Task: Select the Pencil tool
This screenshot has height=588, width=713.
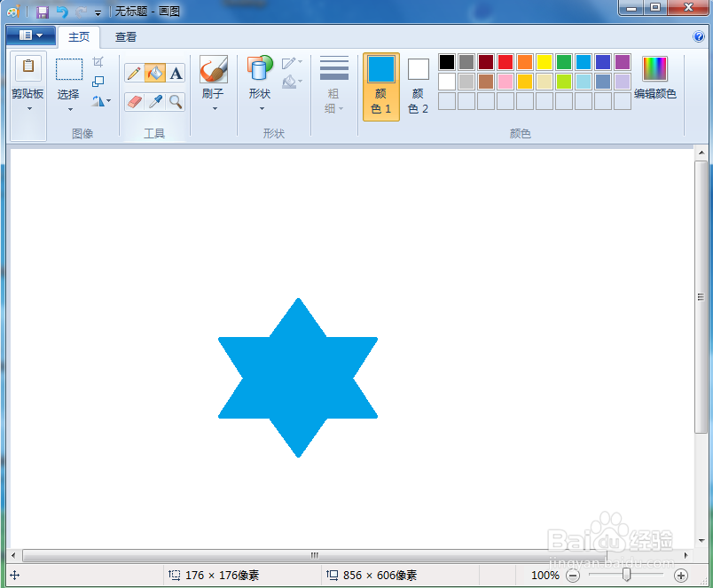Action: pyautogui.click(x=134, y=73)
